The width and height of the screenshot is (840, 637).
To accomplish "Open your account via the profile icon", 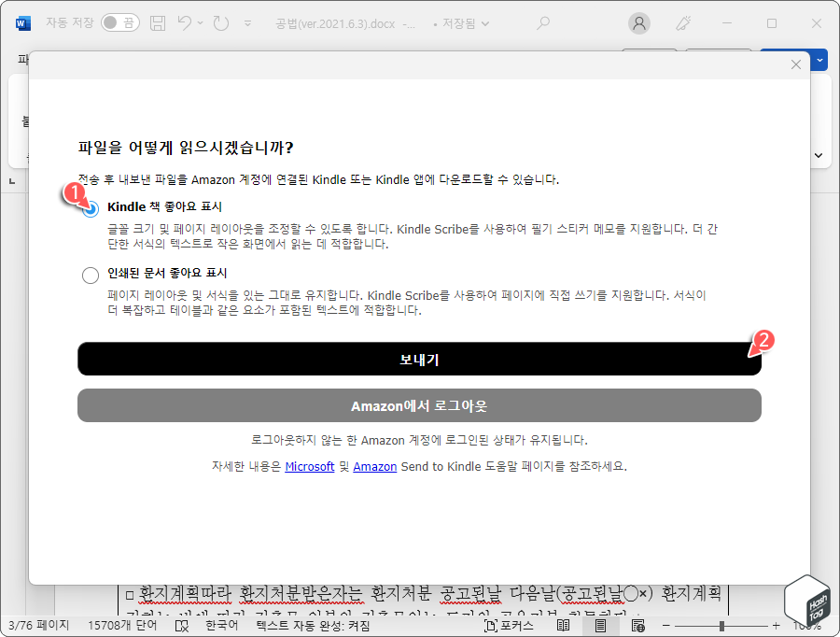I will tap(639, 22).
